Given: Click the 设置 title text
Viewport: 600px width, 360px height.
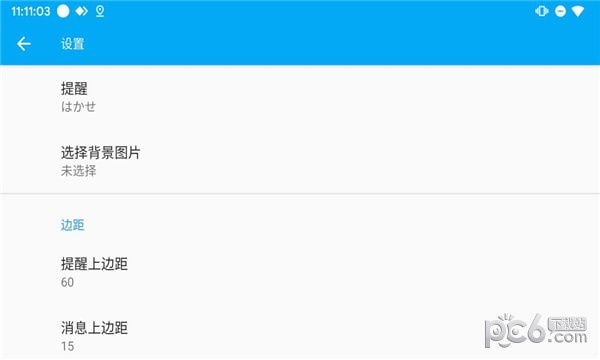Looking at the screenshot, I should coord(72,44).
